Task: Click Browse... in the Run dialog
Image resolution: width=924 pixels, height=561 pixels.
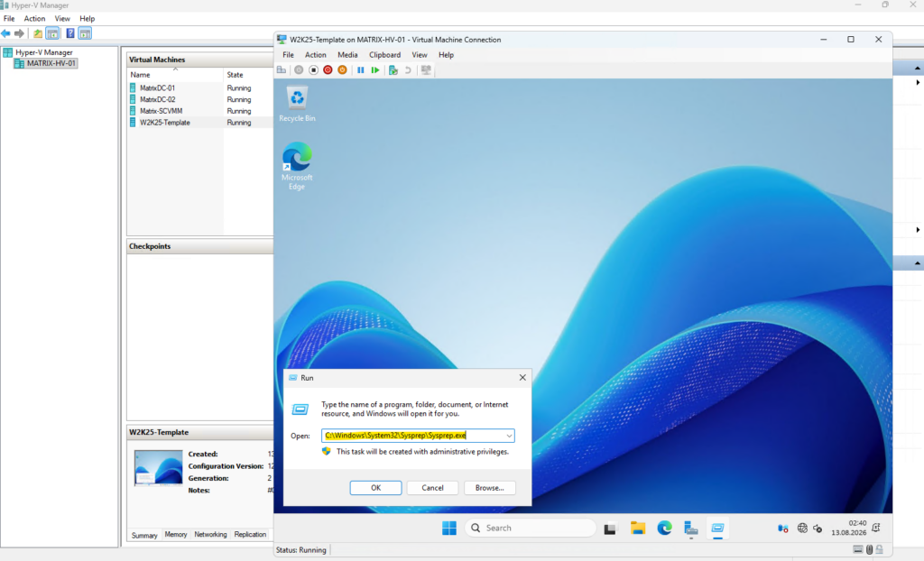Action: (490, 488)
